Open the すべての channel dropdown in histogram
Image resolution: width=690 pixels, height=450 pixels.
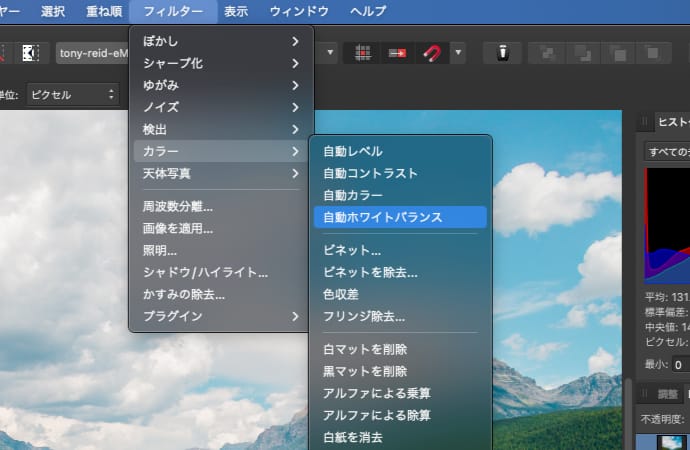[x=666, y=152]
